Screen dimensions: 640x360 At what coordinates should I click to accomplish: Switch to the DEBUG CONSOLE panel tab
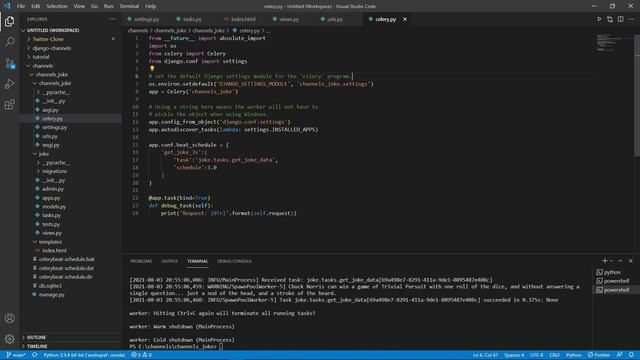coord(234,261)
